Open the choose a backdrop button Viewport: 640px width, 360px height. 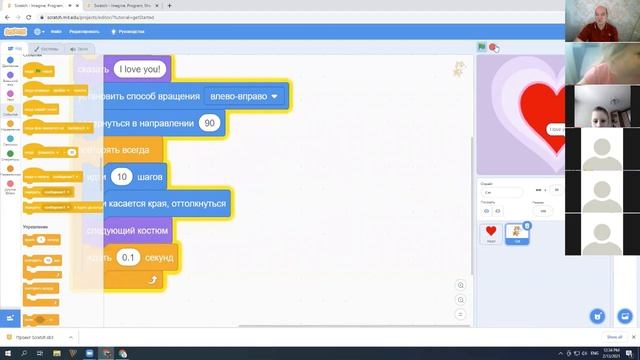(x=625, y=316)
